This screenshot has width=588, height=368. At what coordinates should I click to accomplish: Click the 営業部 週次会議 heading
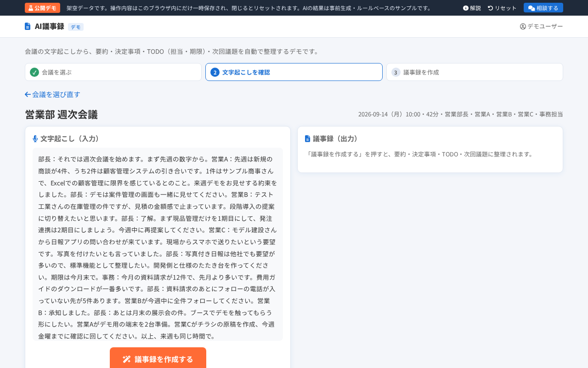pyautogui.click(x=61, y=114)
